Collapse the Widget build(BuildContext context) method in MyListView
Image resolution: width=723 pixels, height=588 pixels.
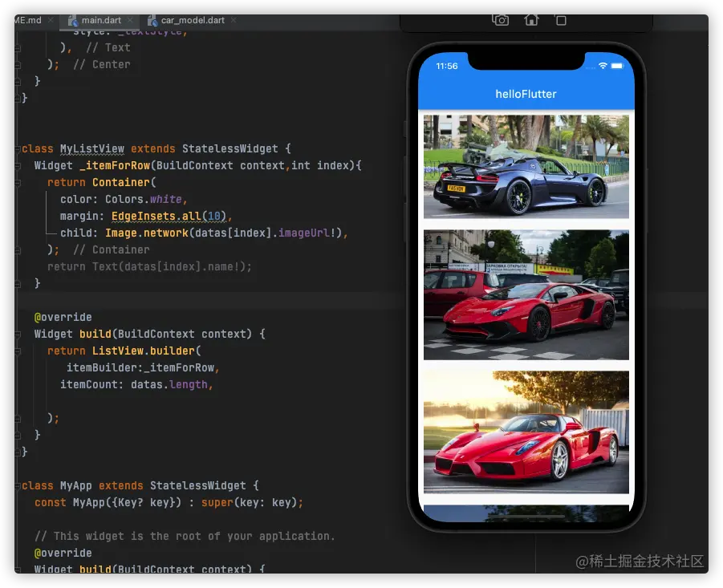[x=18, y=334]
